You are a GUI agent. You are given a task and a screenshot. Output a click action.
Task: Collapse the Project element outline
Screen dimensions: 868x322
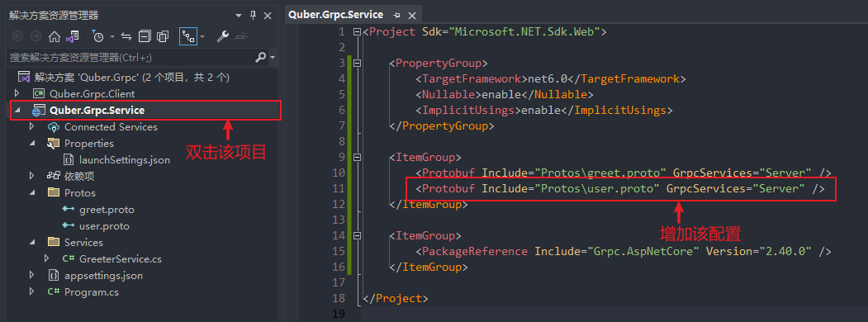(x=357, y=31)
